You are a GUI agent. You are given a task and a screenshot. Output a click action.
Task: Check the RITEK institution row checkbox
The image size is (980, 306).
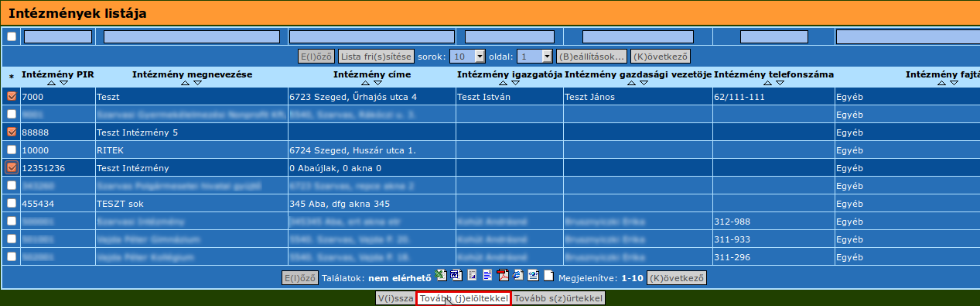click(x=11, y=150)
